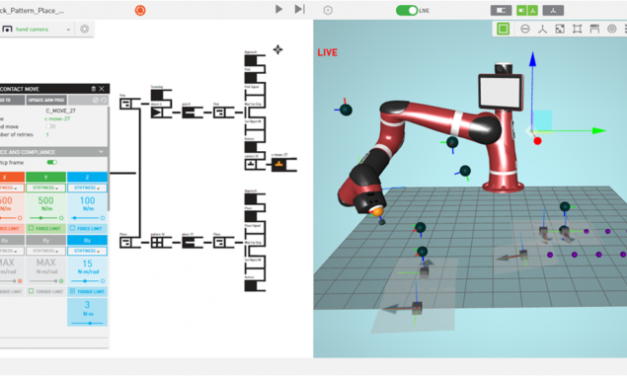Open the hand camera dropdown

point(37,29)
